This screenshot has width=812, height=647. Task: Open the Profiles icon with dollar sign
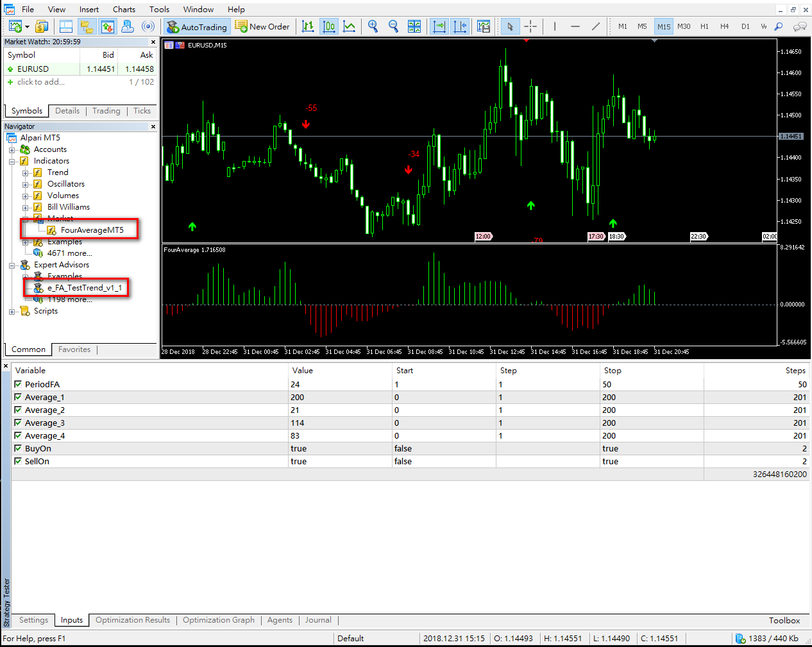pyautogui.click(x=42, y=26)
